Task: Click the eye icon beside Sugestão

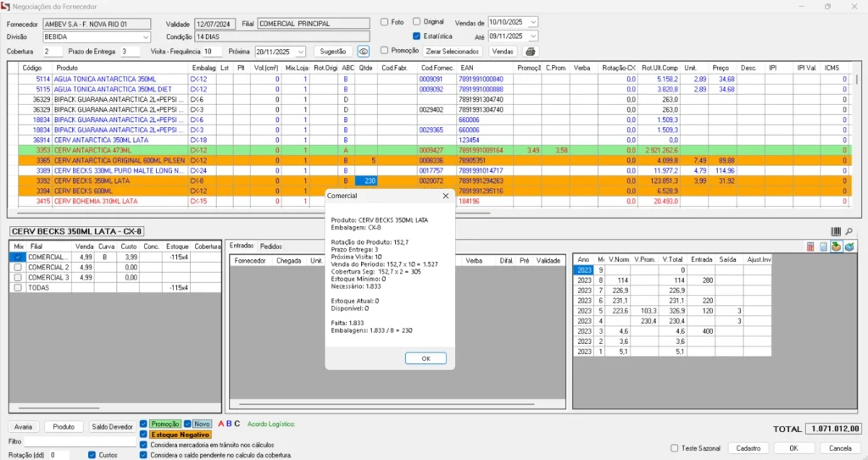Action: click(x=363, y=52)
